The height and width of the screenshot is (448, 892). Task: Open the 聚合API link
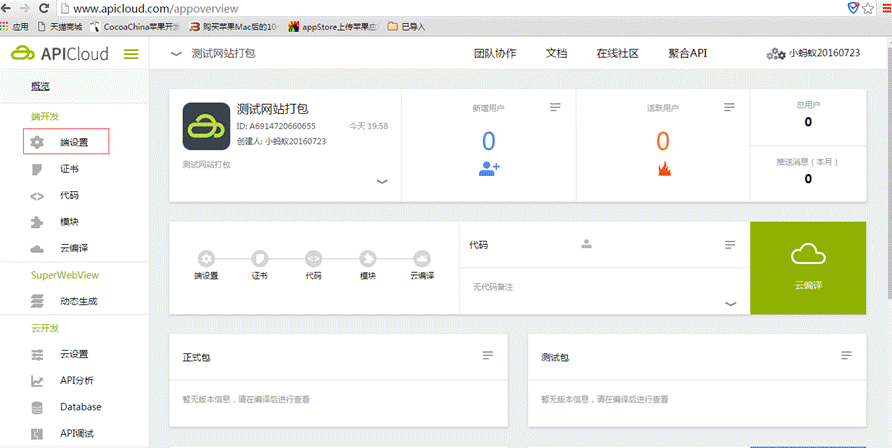point(688,54)
